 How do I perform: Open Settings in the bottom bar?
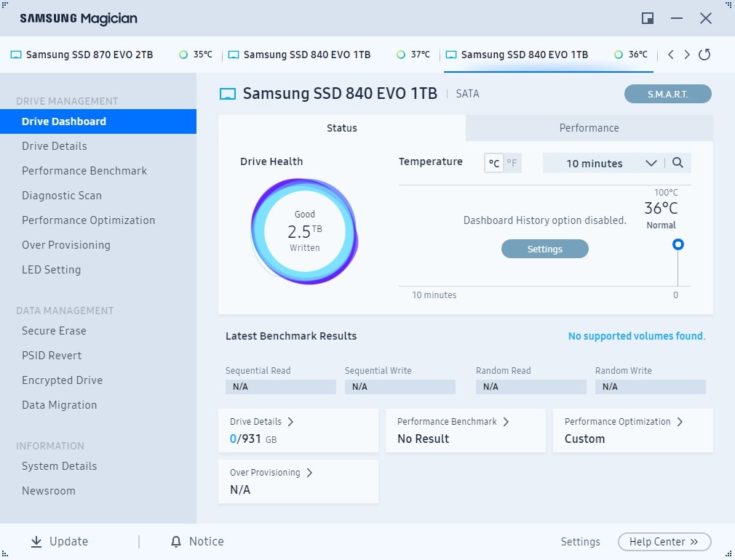[580, 542]
